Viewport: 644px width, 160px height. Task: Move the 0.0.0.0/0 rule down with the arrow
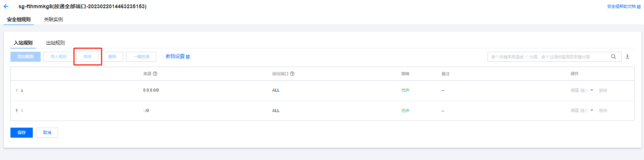coord(22,90)
